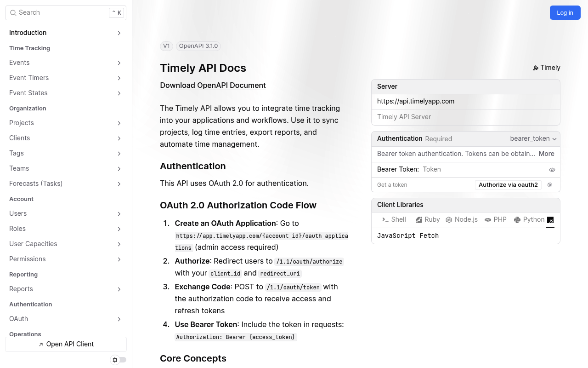588x368 pixels.
Task: Expand the Users chevron
Action: pyautogui.click(x=119, y=214)
